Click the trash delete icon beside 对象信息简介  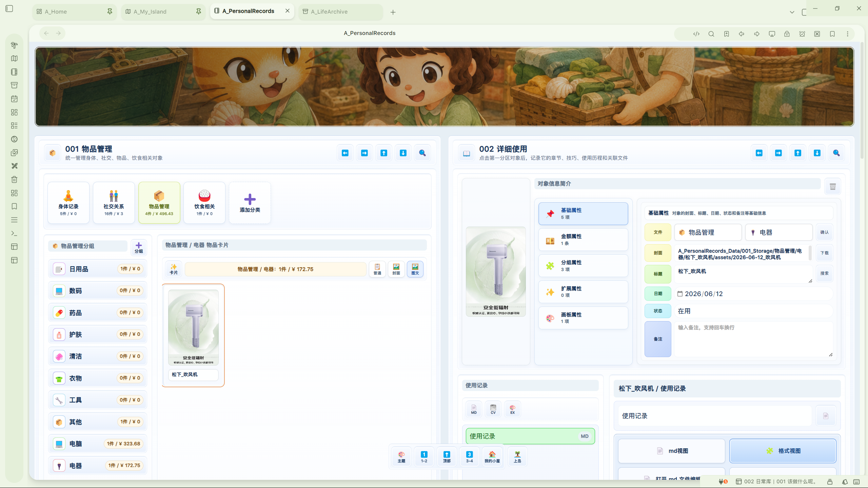(833, 187)
